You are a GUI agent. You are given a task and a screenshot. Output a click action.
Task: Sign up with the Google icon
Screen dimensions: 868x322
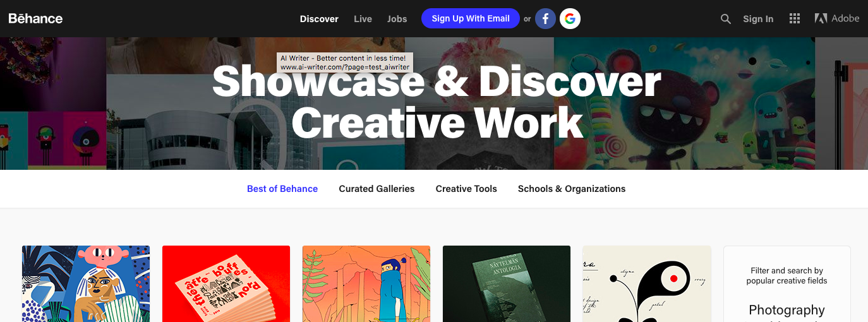coord(570,18)
